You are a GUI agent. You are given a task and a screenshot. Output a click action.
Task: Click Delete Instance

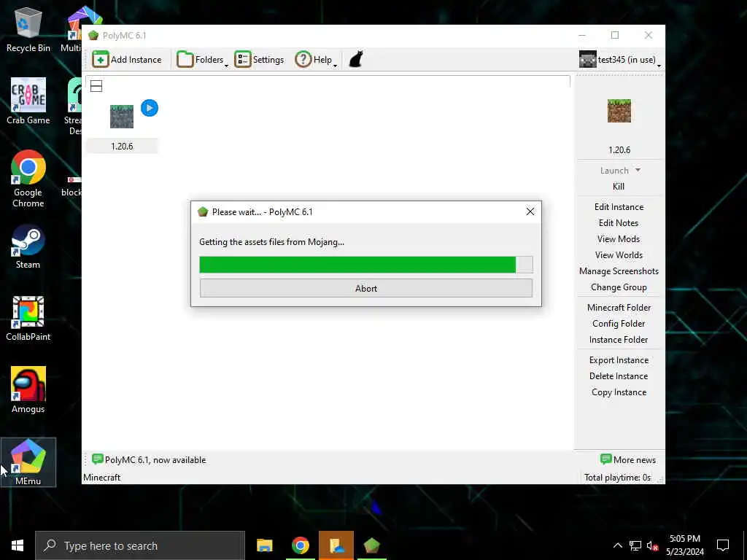pos(619,376)
